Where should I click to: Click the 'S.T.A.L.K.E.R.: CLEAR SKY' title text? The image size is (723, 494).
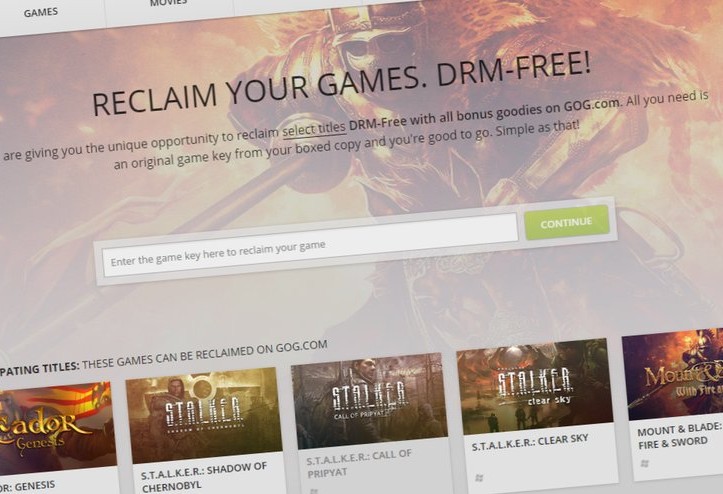(530, 442)
